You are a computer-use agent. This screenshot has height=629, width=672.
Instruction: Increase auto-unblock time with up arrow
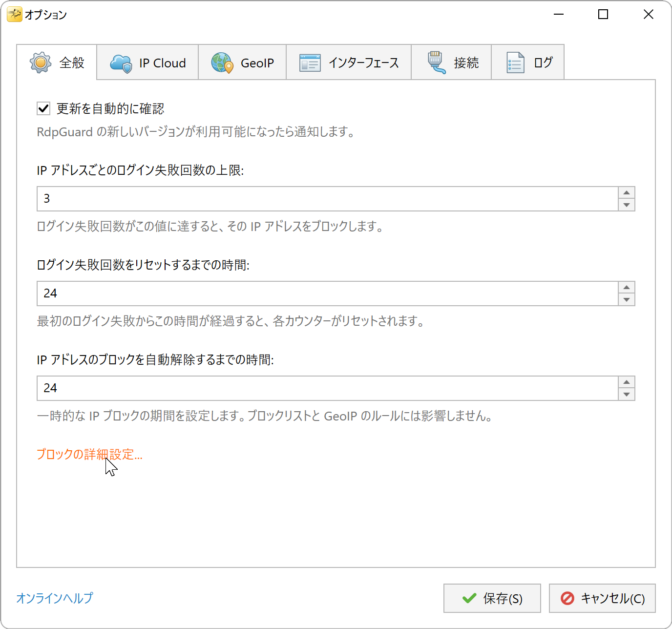tap(627, 382)
